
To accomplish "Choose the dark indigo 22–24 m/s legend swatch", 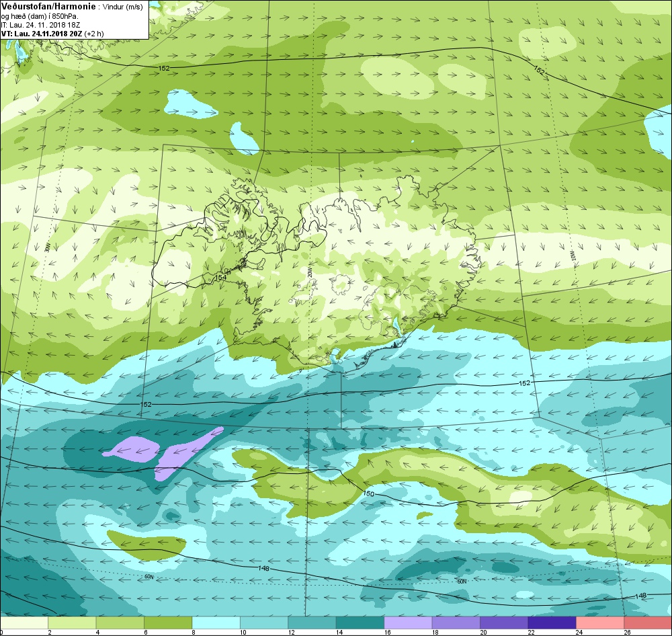I will click(552, 623).
